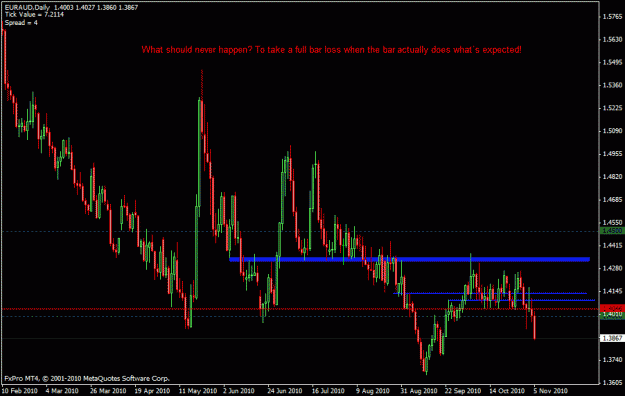This screenshot has height=396, width=625.
Task: Click the 'Tick Value = 7.2114' label
Action: tap(34, 15)
